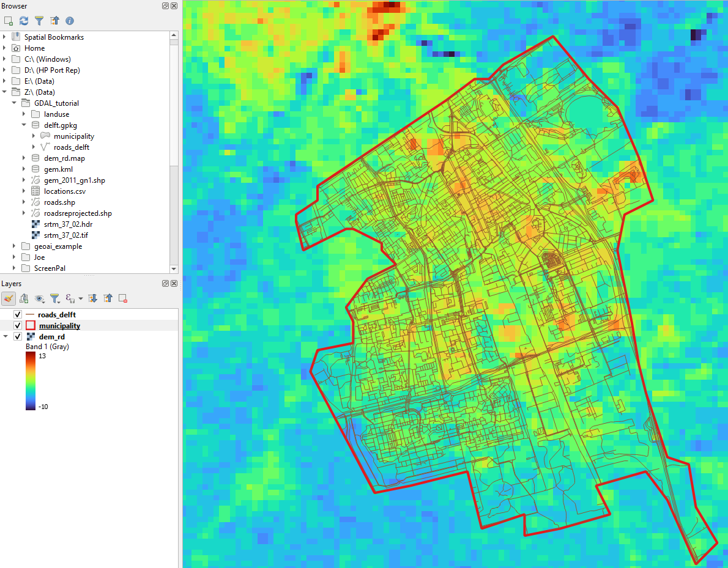This screenshot has height=568, width=728.
Task: Toggle municipality layer checkbox
Action: pos(18,326)
